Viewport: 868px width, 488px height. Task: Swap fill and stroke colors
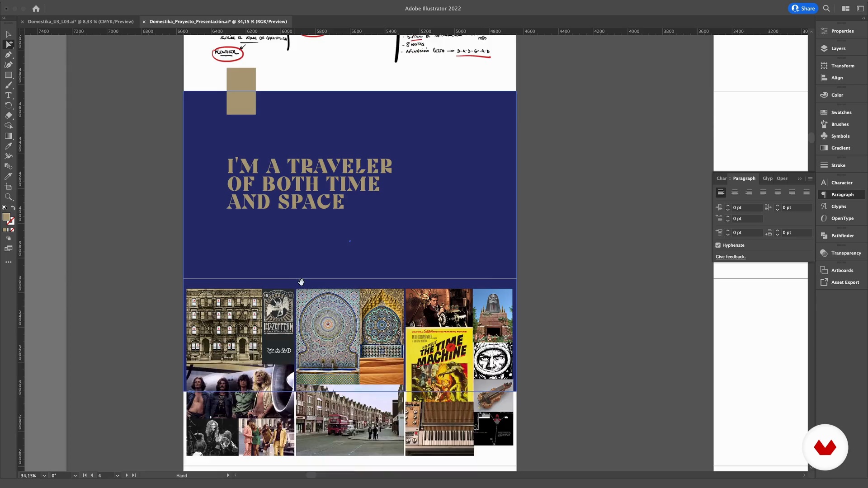point(13,208)
